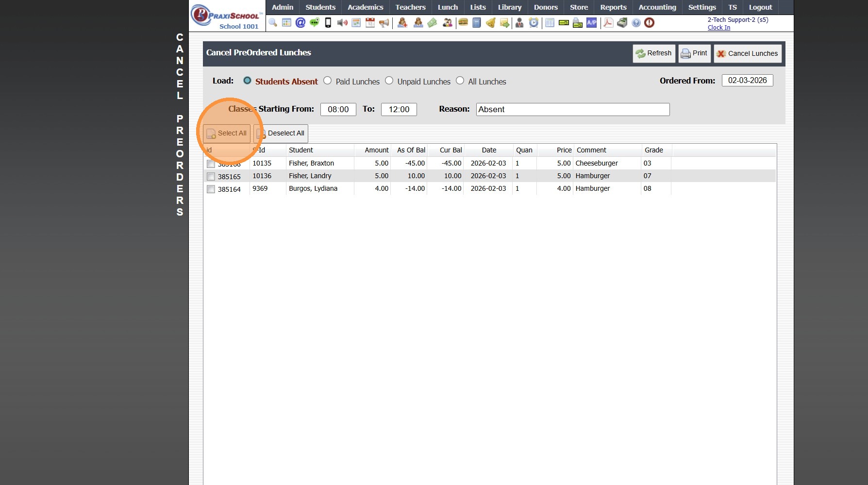868x485 pixels.
Task: Open the Admin menu
Action: coord(283,7)
